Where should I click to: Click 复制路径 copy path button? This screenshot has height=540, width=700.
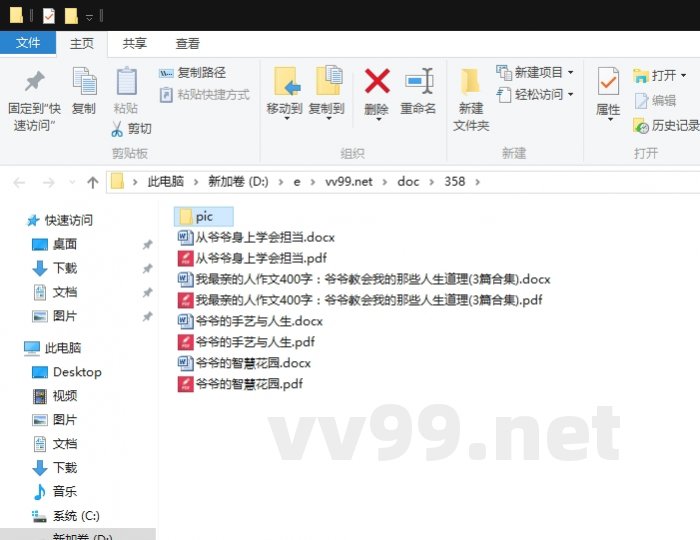click(192, 72)
